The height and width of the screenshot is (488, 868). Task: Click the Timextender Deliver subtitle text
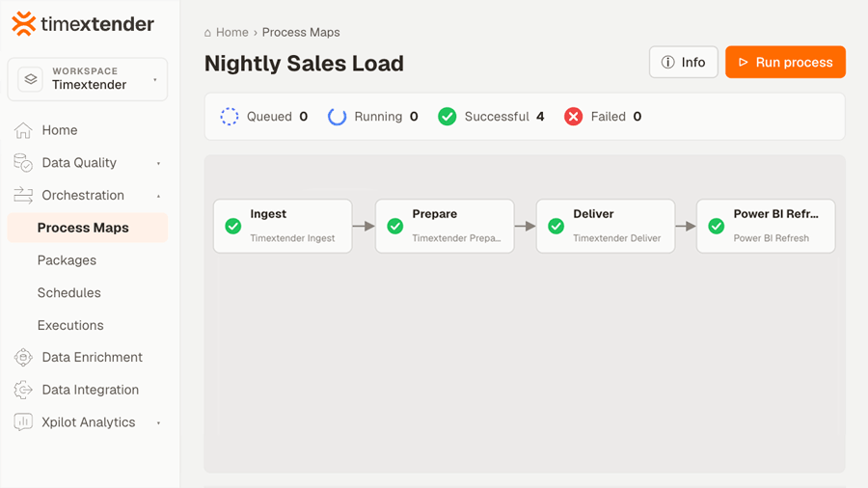click(616, 238)
